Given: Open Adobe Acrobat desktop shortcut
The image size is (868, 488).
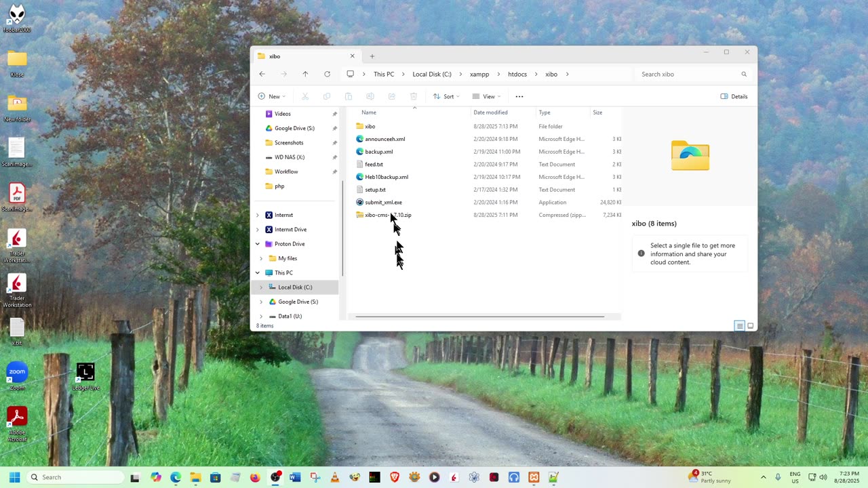Looking at the screenshot, I should pyautogui.click(x=17, y=424).
